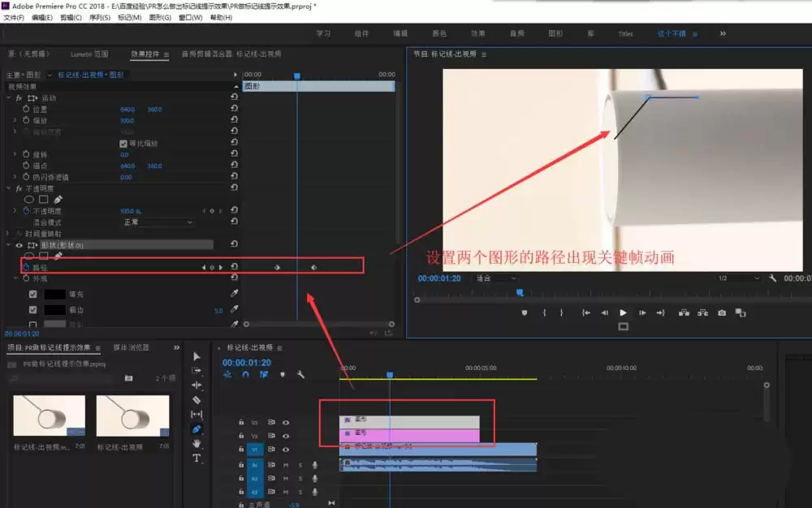This screenshot has width=812, height=508.
Task: Open the 混合模式 blend mode dropdown
Action: pos(158,222)
